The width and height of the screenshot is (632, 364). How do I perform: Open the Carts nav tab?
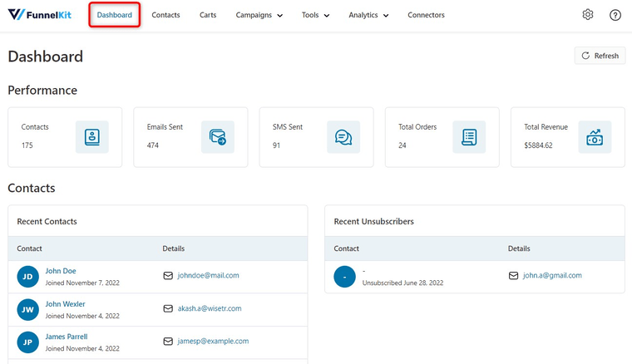(208, 15)
